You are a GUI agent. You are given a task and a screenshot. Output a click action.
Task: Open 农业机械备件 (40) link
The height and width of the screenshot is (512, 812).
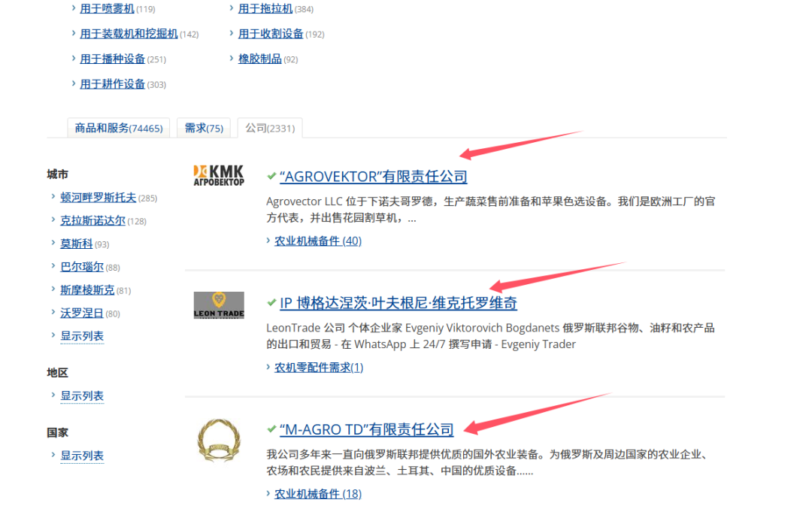(317, 241)
